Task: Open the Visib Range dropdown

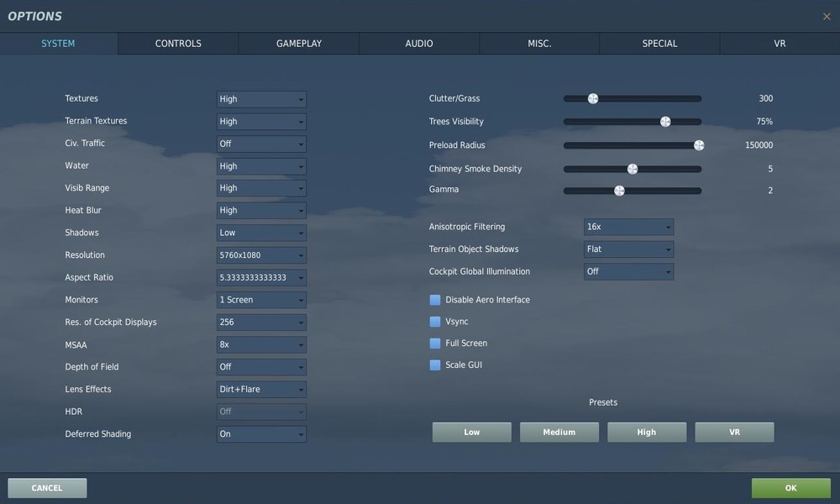Action: 261,188
